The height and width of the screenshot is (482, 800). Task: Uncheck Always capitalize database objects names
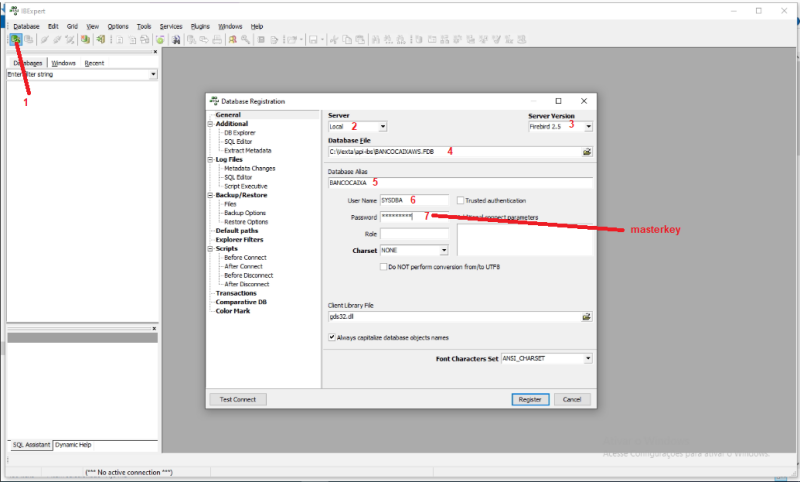tap(332, 338)
